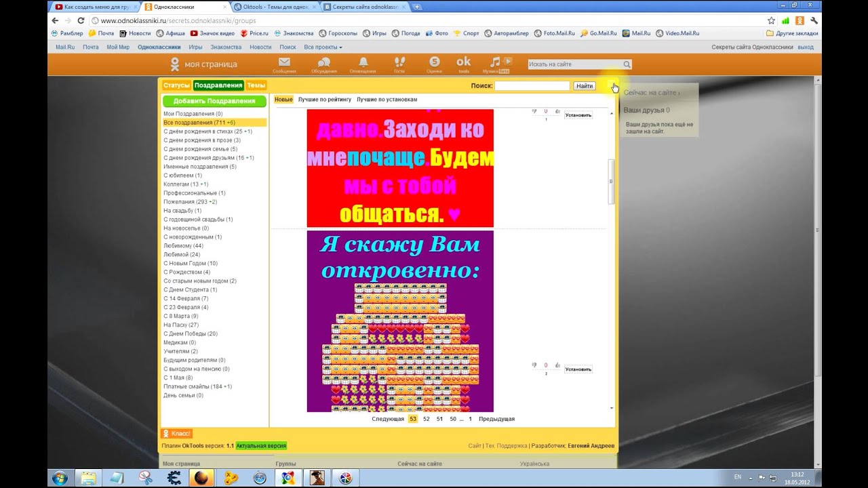
Task: Click Установить for second greeting
Action: pos(578,369)
